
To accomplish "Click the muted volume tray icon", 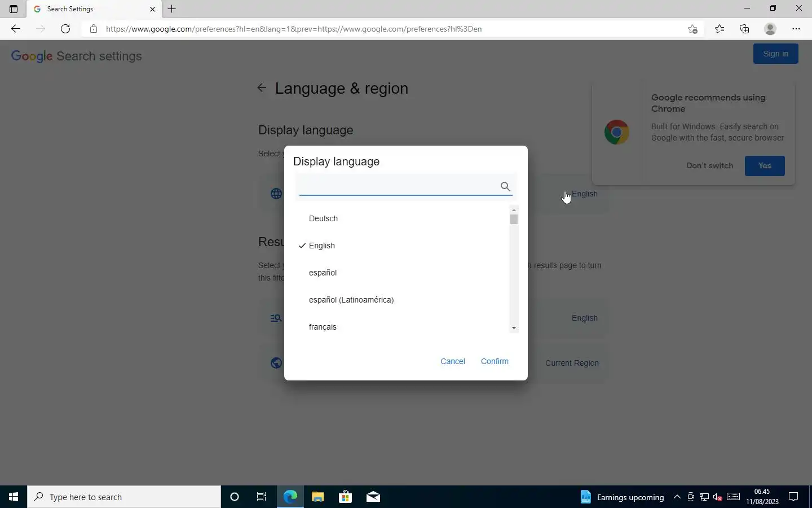I will pyautogui.click(x=718, y=497).
